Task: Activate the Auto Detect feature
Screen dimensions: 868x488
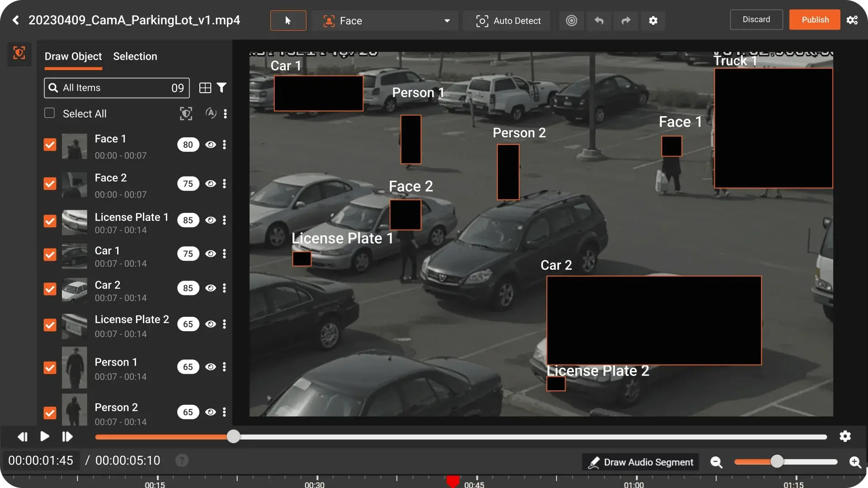Action: 507,20
